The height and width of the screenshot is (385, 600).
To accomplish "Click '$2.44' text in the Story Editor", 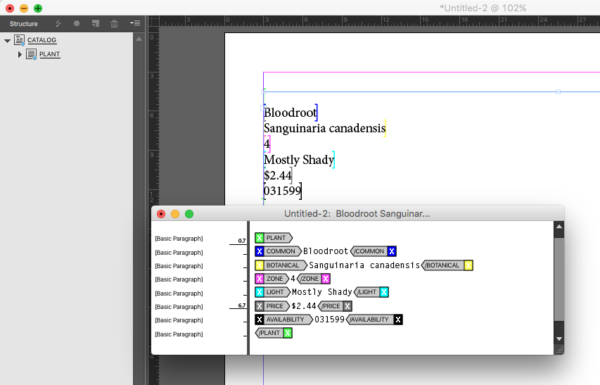I will click(304, 306).
